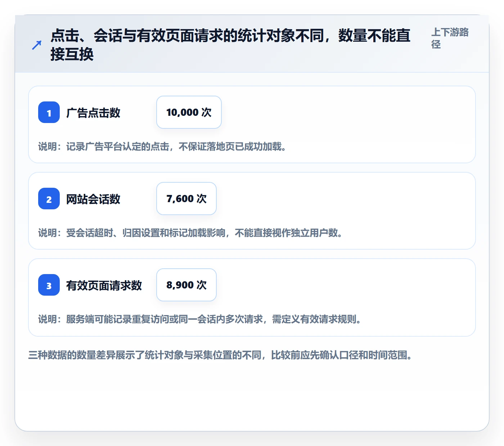The image size is (504, 446).
Task: Click the step 2 number badge
Action: coord(49,199)
